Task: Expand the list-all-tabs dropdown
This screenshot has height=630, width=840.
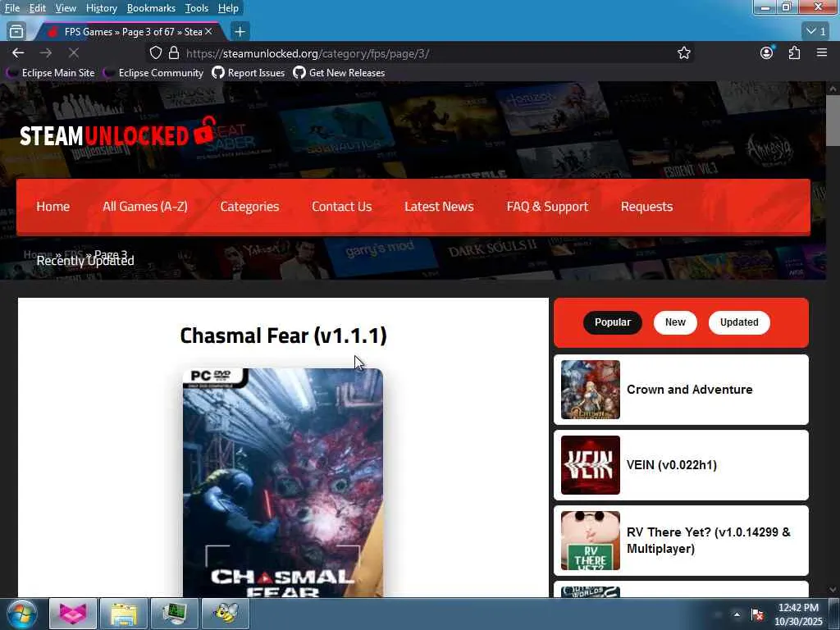Action: coord(817,32)
